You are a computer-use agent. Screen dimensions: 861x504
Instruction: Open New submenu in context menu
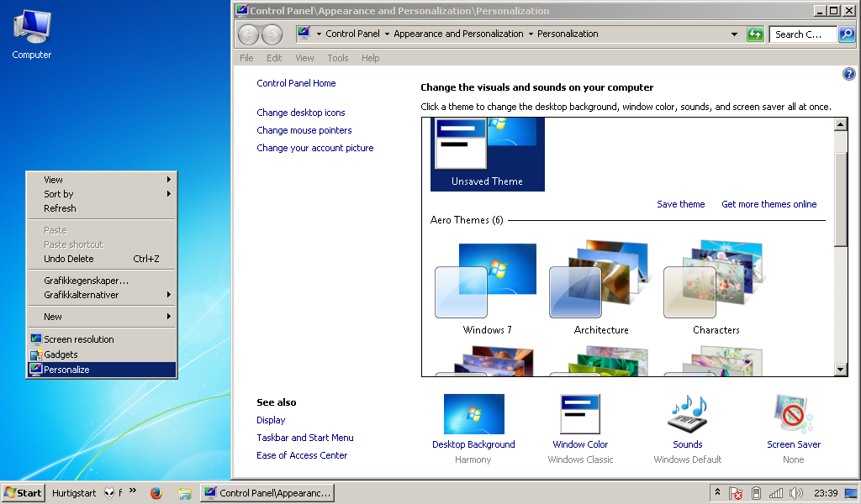tap(102, 317)
